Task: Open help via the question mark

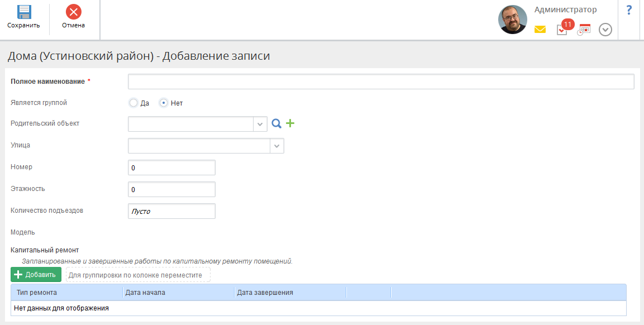Action: click(629, 10)
